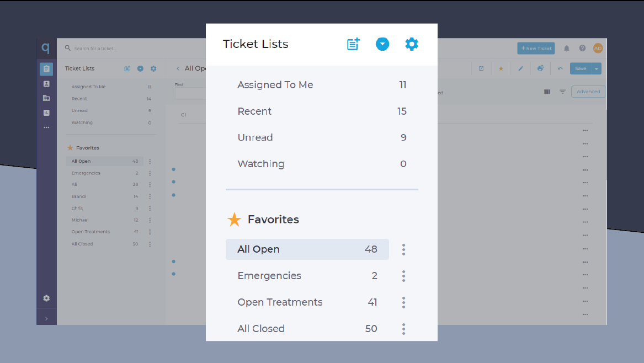Screen dimensions: 644x363
Task: Open the blue dropdown circle beside Ticket Lists
Action: [382, 44]
